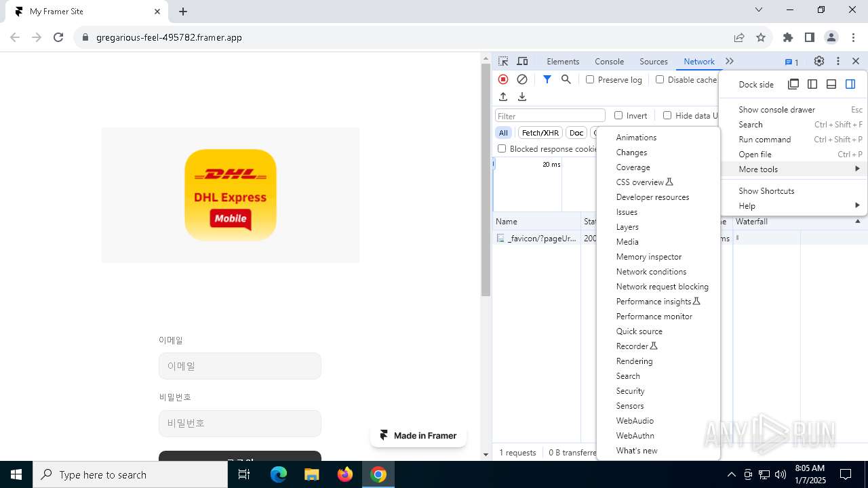The image size is (868, 488).
Task: Check the Invert filter checkbox
Action: pyautogui.click(x=618, y=115)
